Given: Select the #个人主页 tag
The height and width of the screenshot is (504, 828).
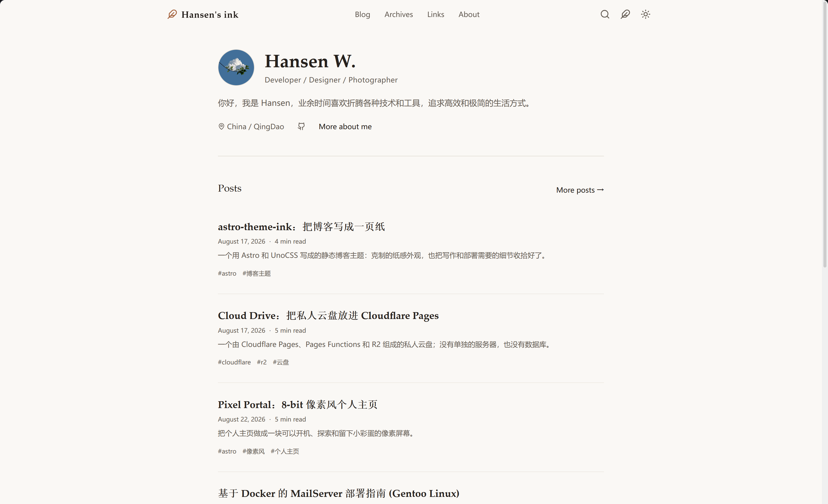Looking at the screenshot, I should tap(285, 451).
